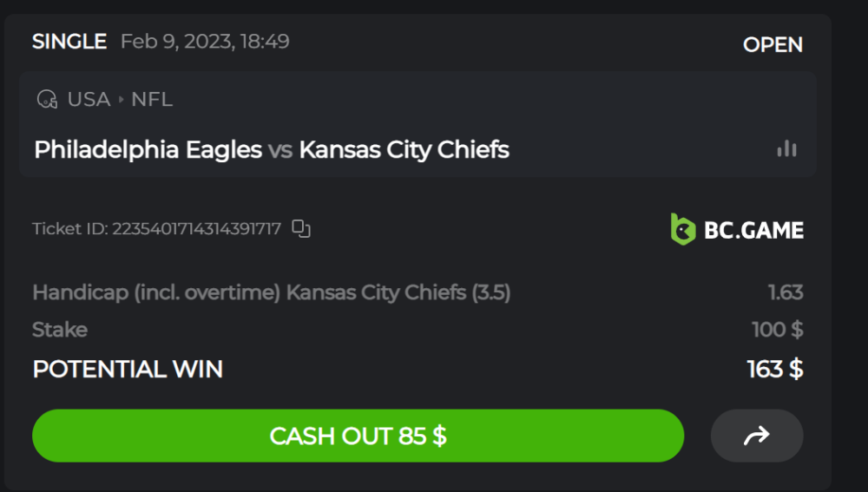Click the POTENTIAL WIN label

tap(128, 369)
